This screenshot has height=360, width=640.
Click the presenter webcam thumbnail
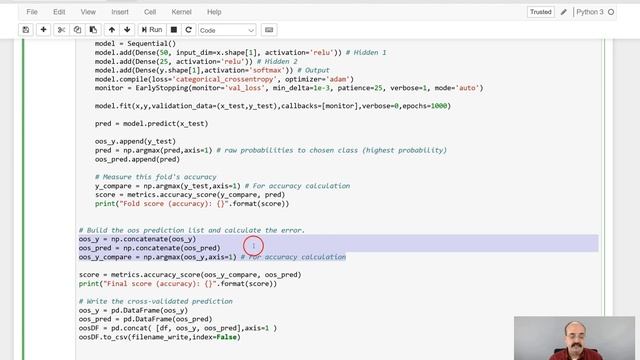[574, 338]
